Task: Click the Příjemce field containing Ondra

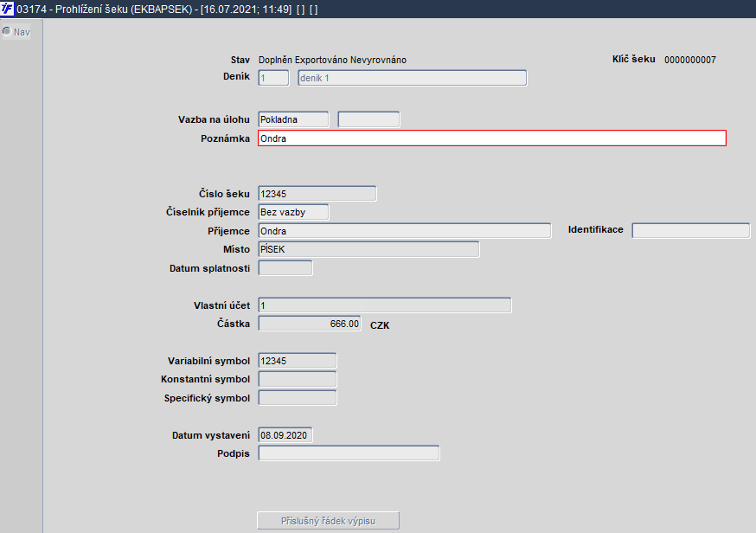Action: point(405,231)
